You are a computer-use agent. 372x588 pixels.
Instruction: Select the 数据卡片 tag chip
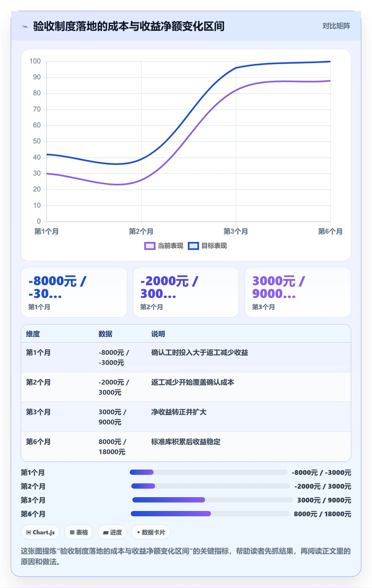tap(151, 532)
